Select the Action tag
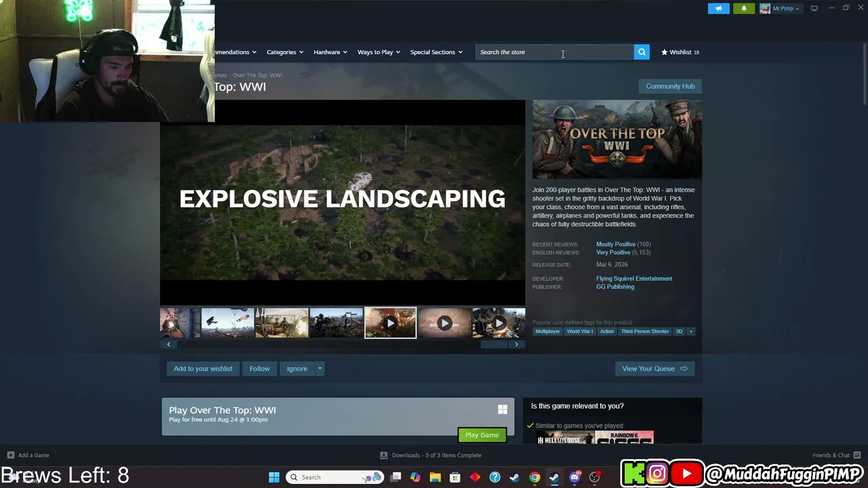This screenshot has width=868, height=488. [607, 331]
